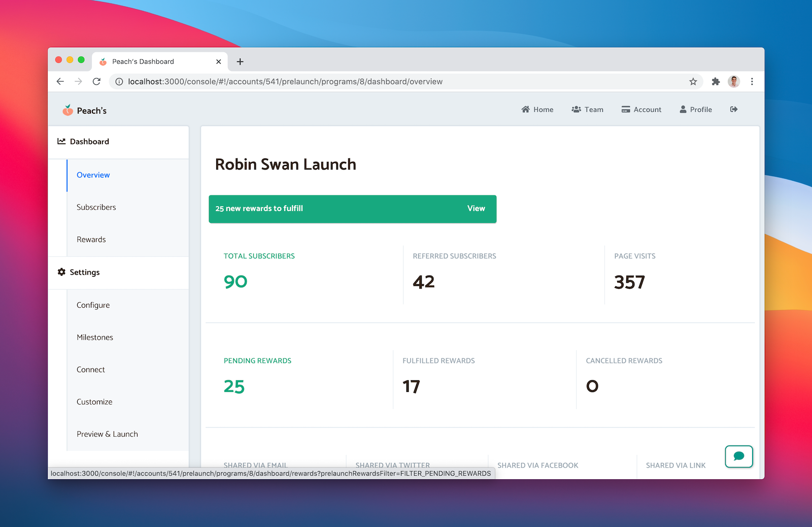The width and height of the screenshot is (812, 527).
Task: Click the Peach's brand name
Action: 92,111
